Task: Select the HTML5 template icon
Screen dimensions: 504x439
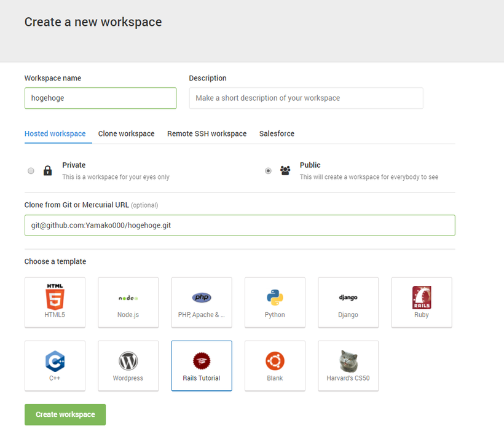Action: tap(55, 296)
